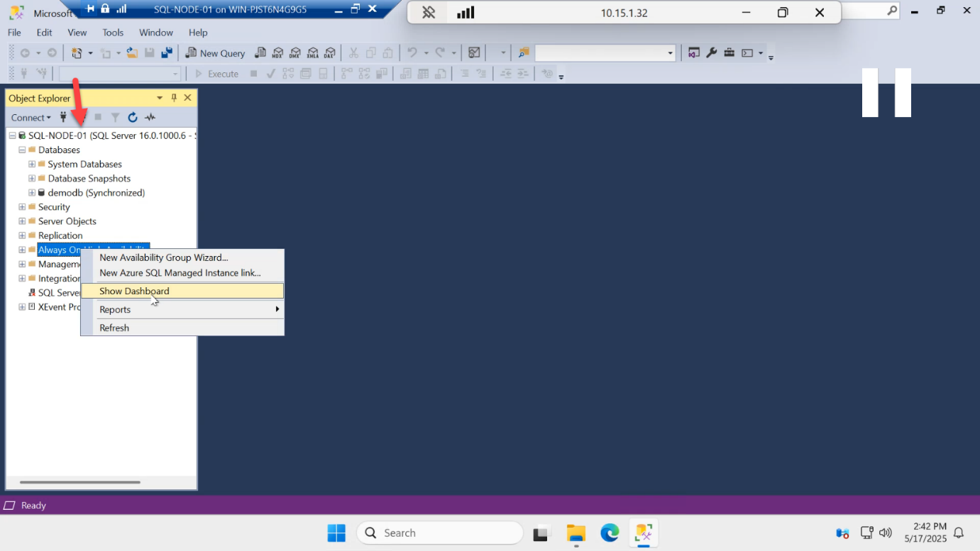The image size is (980, 551).
Task: Click Object Explorer horizontal scrollbar
Action: point(80,482)
